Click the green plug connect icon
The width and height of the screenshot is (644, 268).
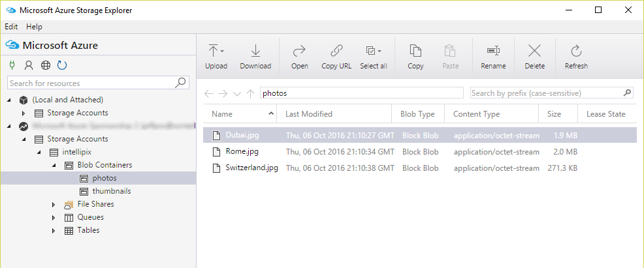12,65
